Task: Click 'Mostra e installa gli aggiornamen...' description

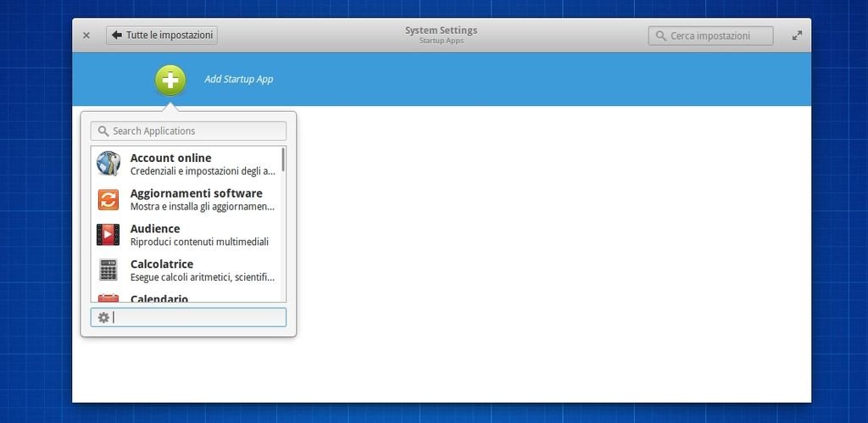Action: [x=203, y=207]
